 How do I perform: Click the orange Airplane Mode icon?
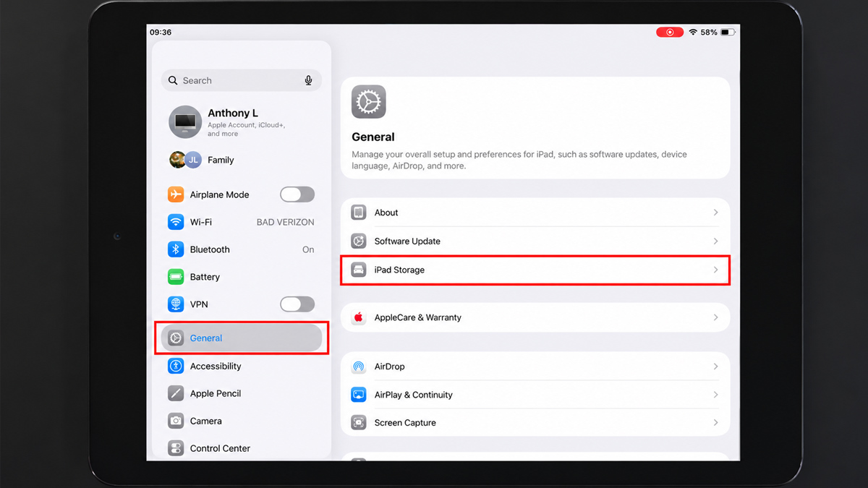(176, 194)
